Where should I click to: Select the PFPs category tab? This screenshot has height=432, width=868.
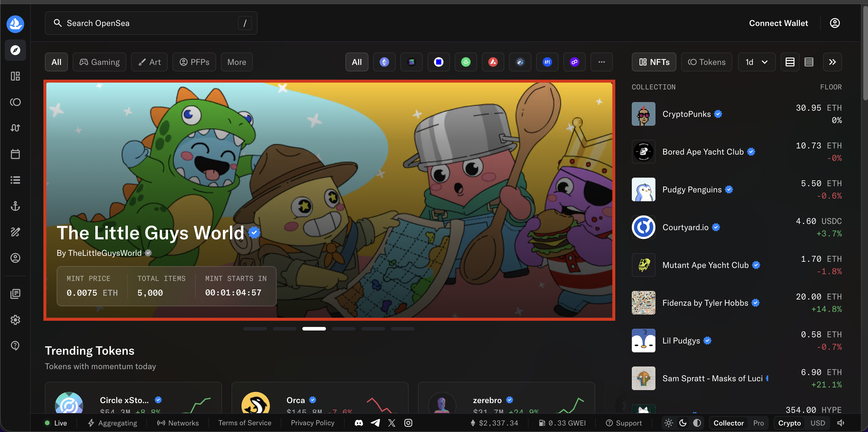tap(194, 62)
